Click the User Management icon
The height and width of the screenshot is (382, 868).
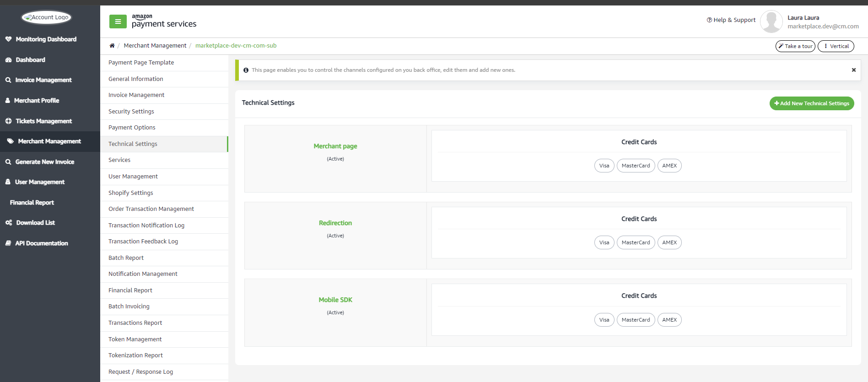point(8,182)
